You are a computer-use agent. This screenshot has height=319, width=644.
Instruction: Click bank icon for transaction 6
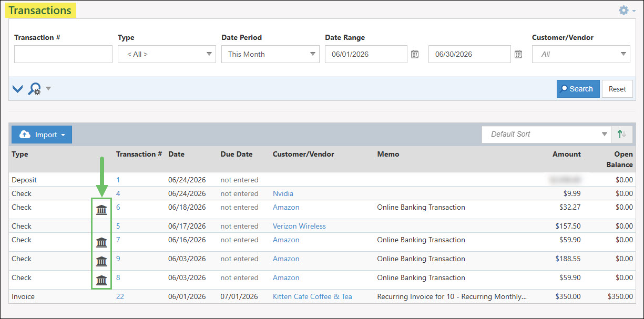101,210
